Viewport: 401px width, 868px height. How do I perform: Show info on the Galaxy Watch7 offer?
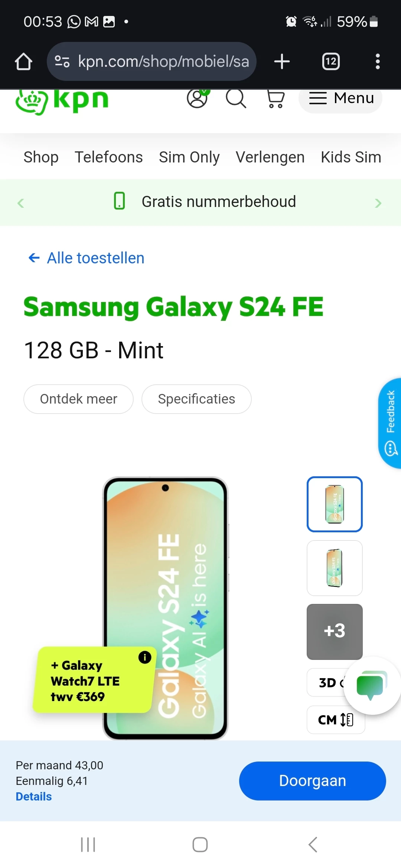point(145,657)
